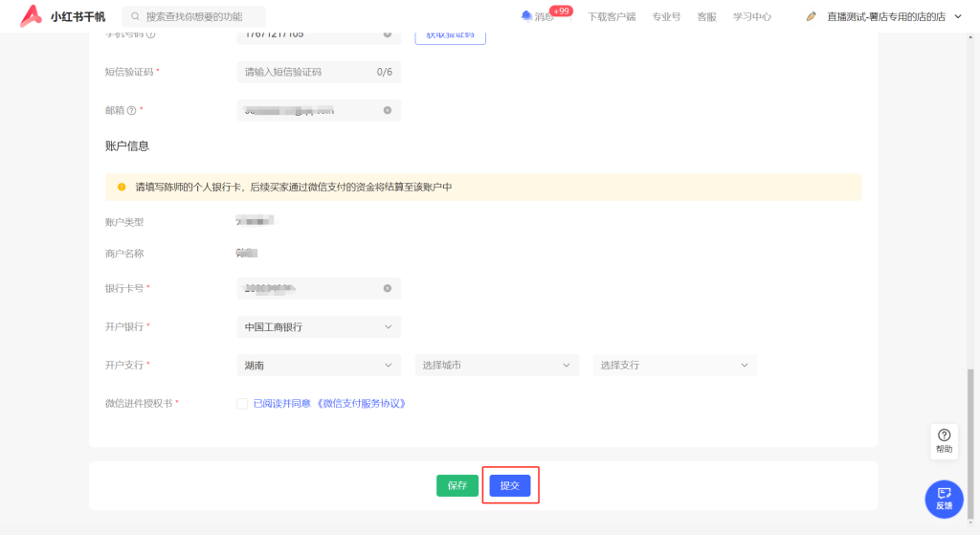Screen dimensions: 980x535
Task: Click the pencil icon beside shop name
Action: coord(812,17)
